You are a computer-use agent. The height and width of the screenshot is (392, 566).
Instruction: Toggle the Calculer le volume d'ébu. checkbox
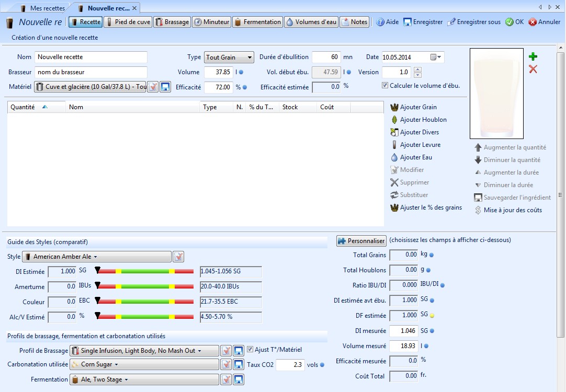pos(385,85)
